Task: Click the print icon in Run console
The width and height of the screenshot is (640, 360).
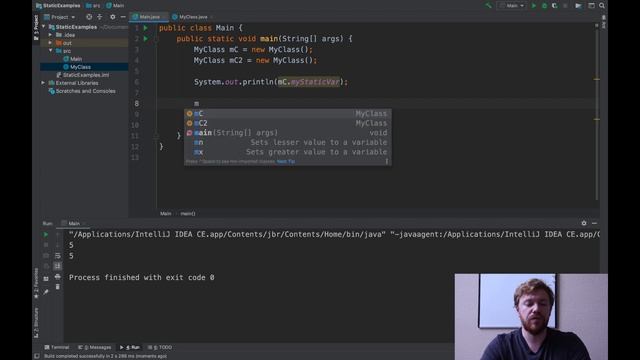Action: 58,277
